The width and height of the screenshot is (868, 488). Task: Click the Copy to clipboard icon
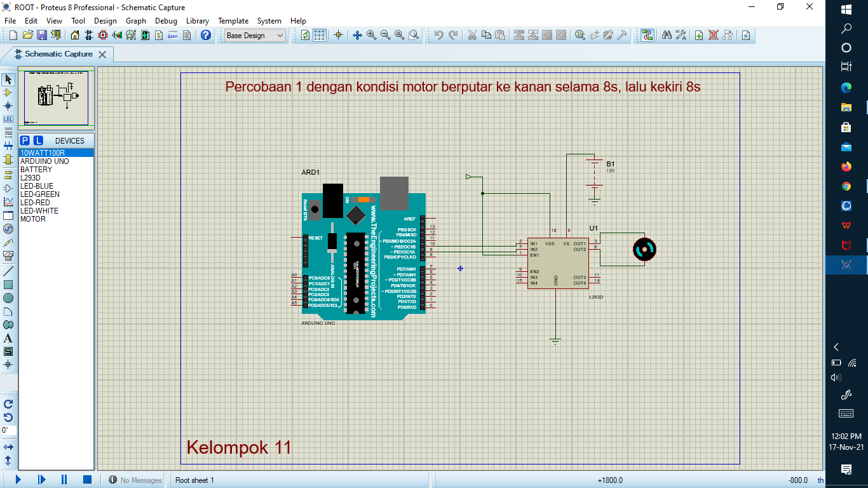tap(486, 36)
